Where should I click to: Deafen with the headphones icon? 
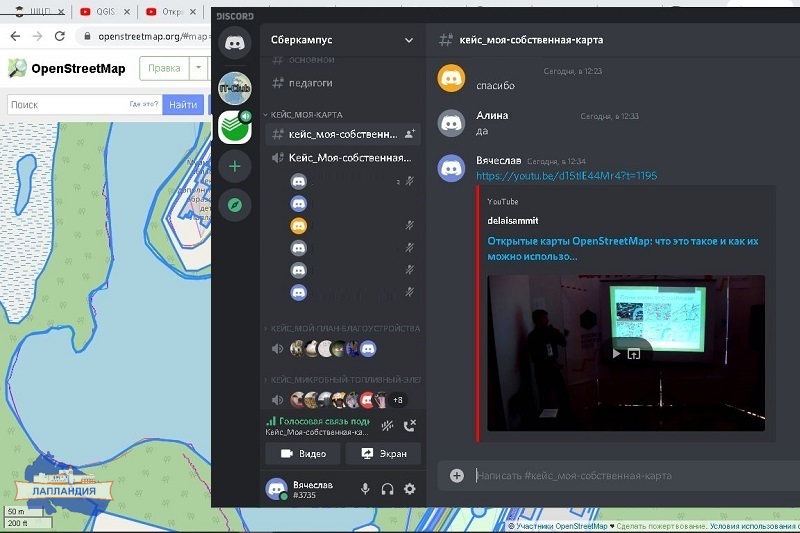387,489
